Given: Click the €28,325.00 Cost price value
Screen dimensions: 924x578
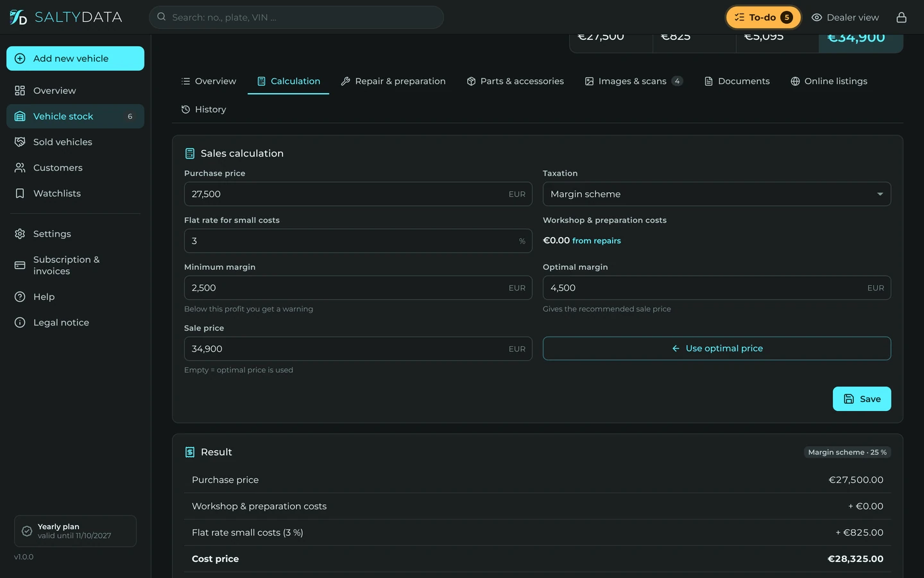Looking at the screenshot, I should pos(855,559).
